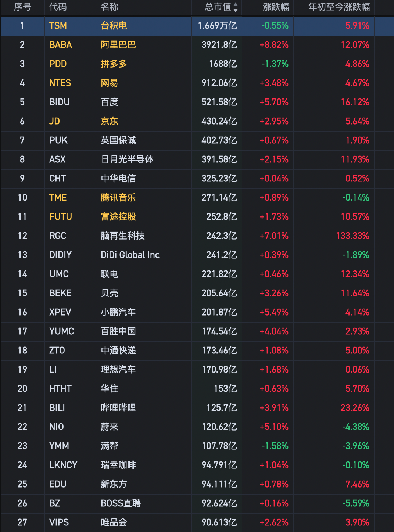Sort by the 总市值 sort arrows

tap(236, 7)
